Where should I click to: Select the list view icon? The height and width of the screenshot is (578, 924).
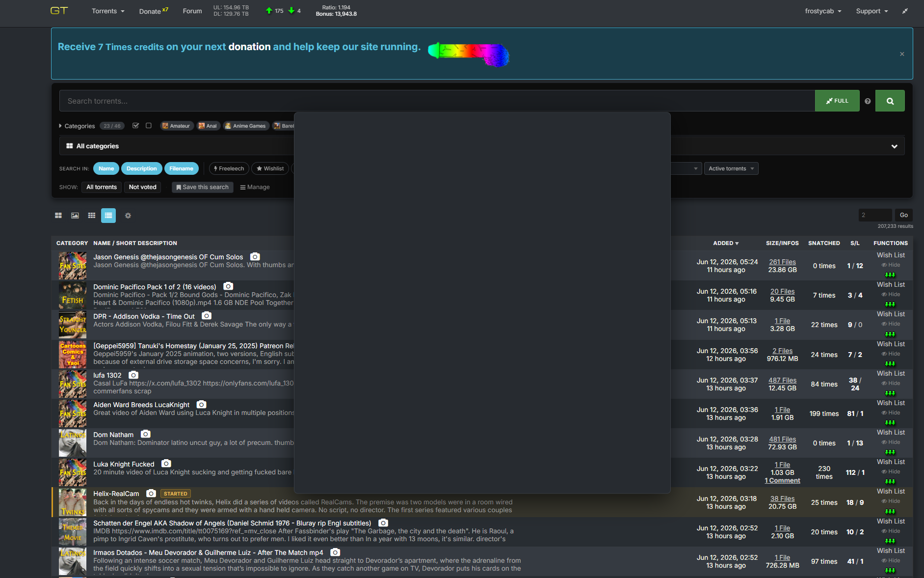click(x=108, y=216)
